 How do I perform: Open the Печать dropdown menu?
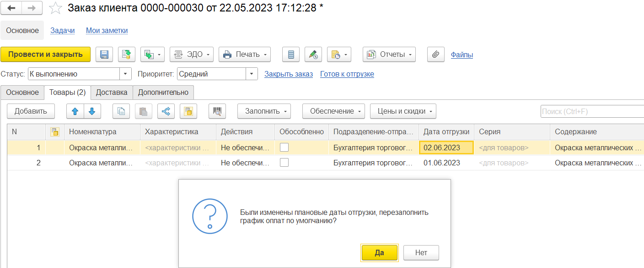245,55
